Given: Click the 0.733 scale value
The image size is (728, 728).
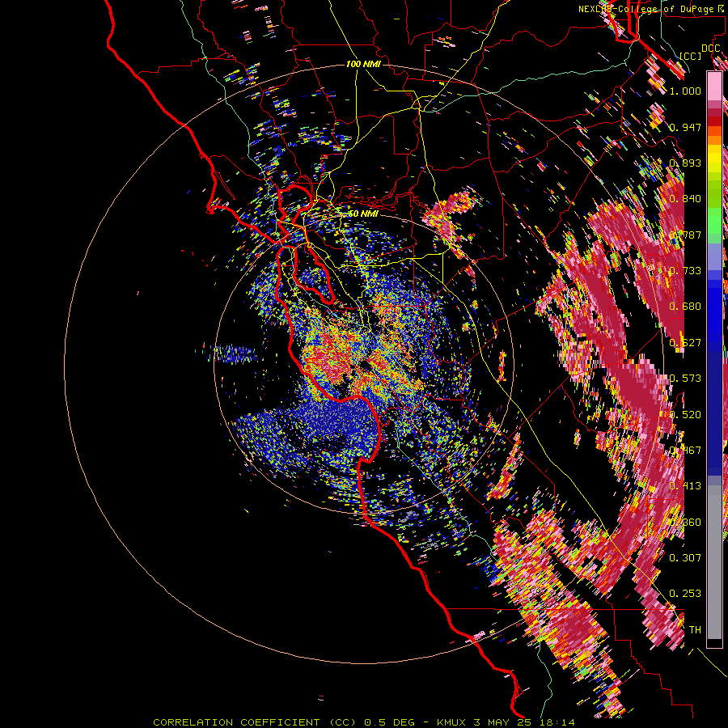Looking at the screenshot, I should click(685, 271).
